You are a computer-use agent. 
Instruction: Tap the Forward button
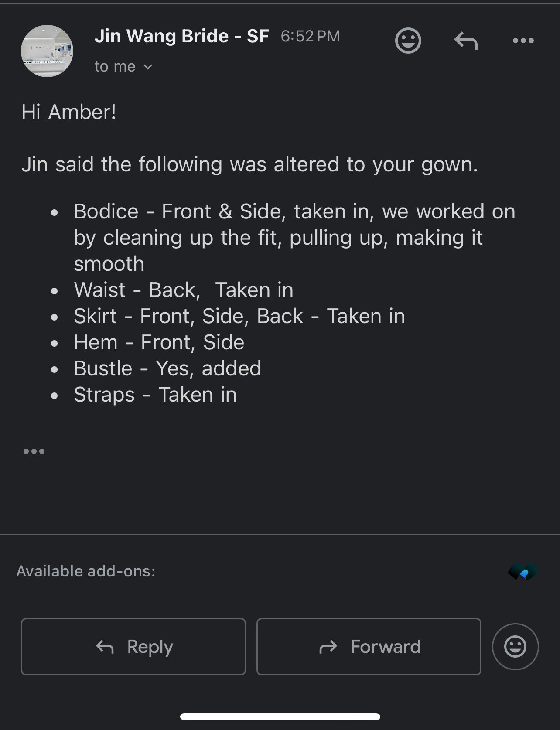coord(369,647)
